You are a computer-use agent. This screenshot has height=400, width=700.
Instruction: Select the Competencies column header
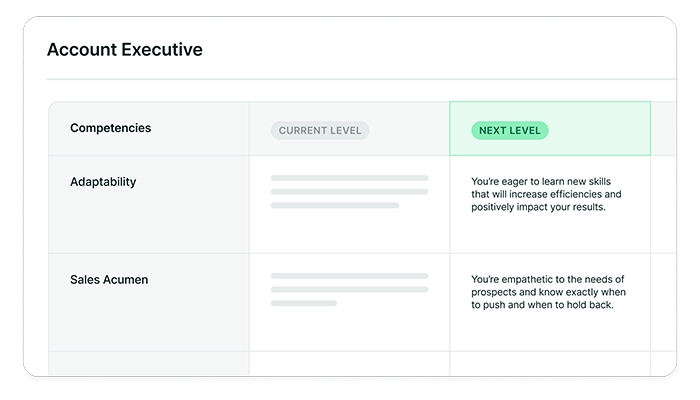(x=111, y=128)
